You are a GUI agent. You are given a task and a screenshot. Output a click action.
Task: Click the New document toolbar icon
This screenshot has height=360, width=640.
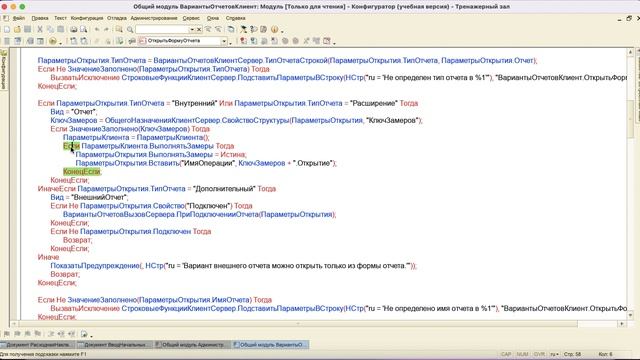(x=7, y=29)
